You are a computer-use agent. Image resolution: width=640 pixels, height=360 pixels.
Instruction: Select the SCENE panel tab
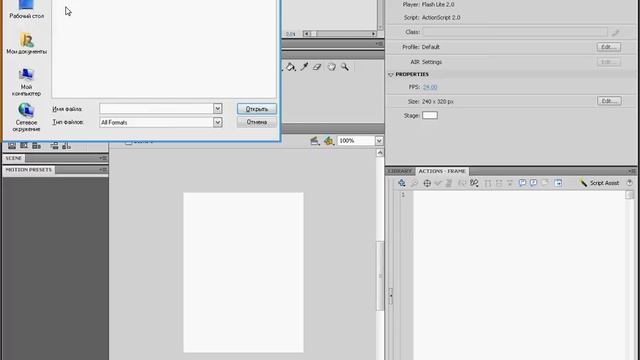[13, 158]
